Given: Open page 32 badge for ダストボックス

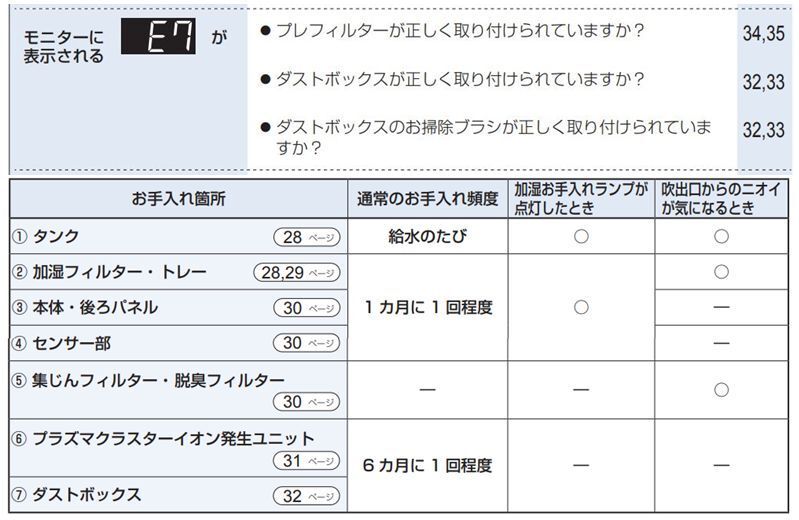Looking at the screenshot, I should click(306, 496).
